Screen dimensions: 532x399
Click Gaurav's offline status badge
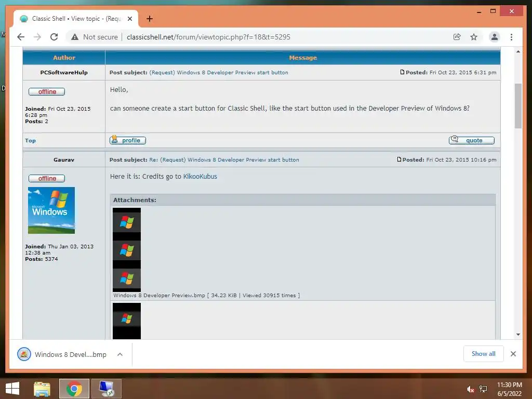coord(47,179)
